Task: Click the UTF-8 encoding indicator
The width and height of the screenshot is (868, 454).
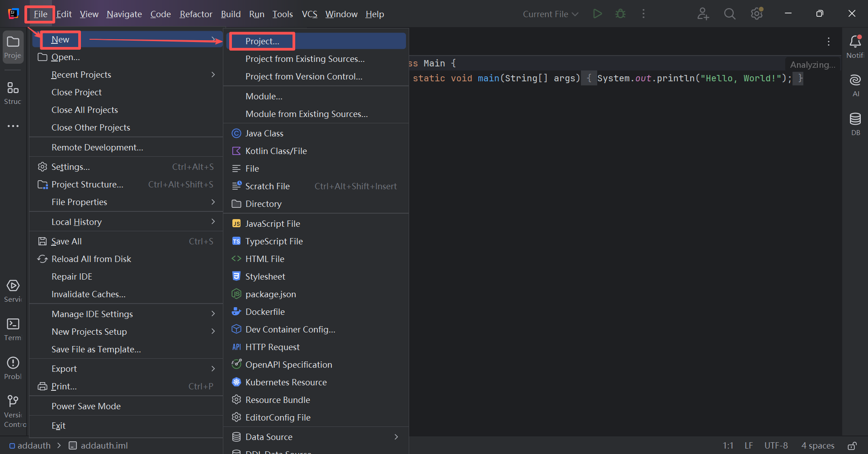Action: [776, 445]
